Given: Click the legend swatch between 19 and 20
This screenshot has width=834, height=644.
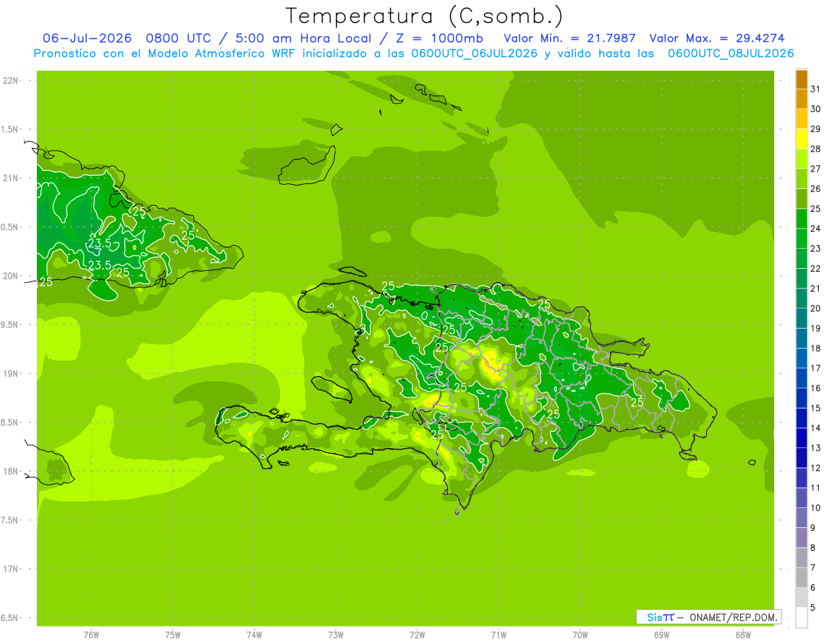Looking at the screenshot, I should coord(801,318).
